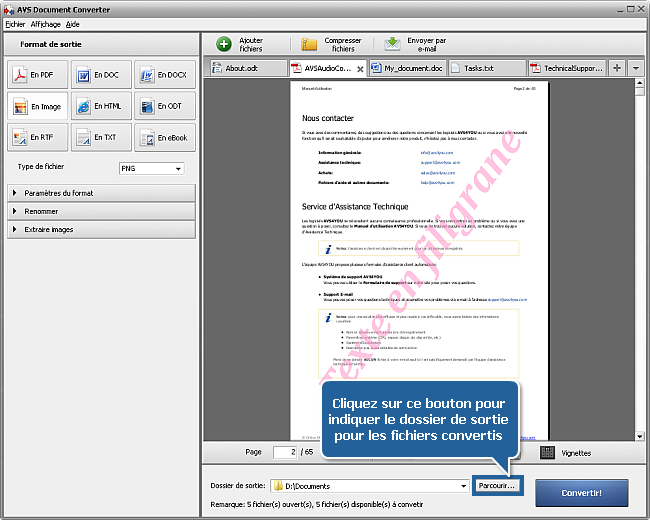
Task: Click the plus button to add a tab
Action: 617,68
